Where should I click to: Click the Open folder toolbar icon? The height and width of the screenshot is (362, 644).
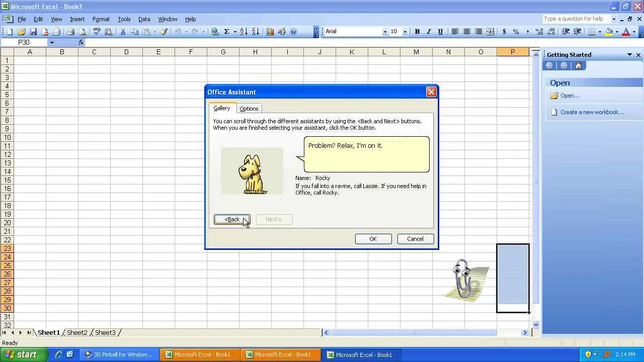(22, 32)
